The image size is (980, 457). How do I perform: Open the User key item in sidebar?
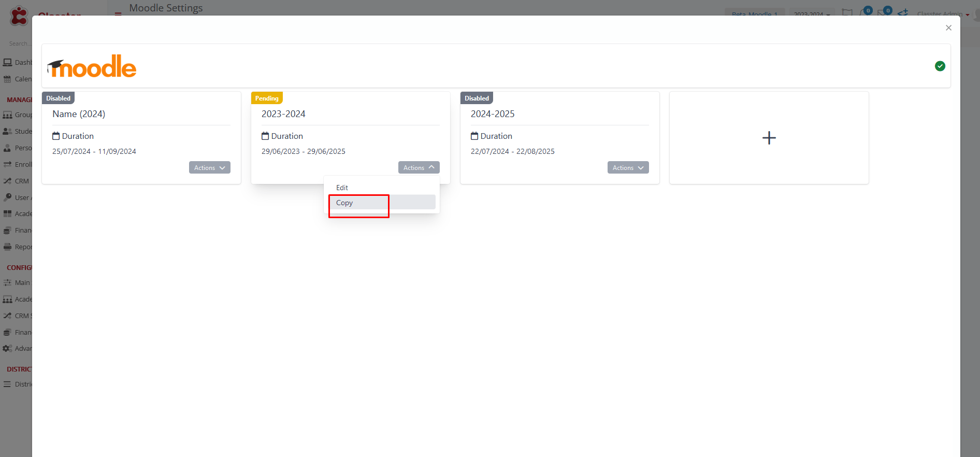[x=17, y=198]
